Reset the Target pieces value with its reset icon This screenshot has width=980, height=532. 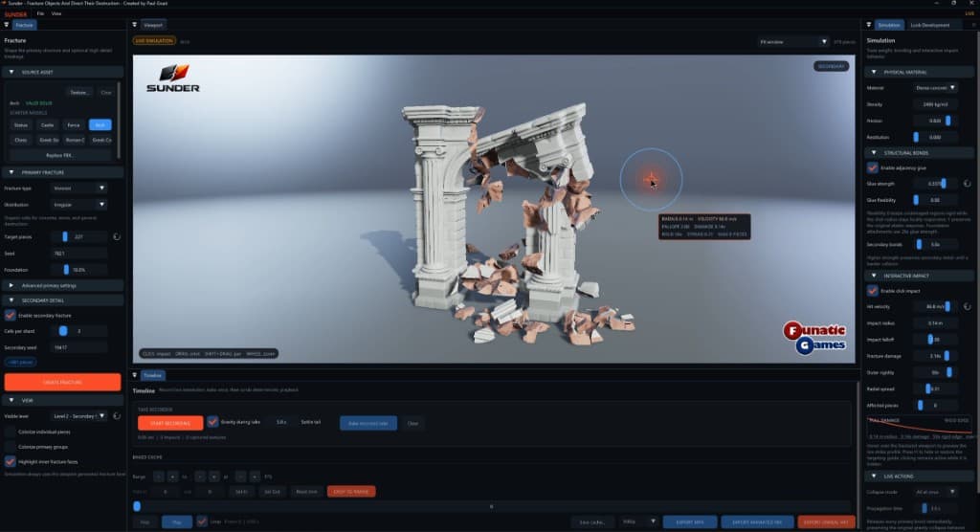[x=117, y=237]
